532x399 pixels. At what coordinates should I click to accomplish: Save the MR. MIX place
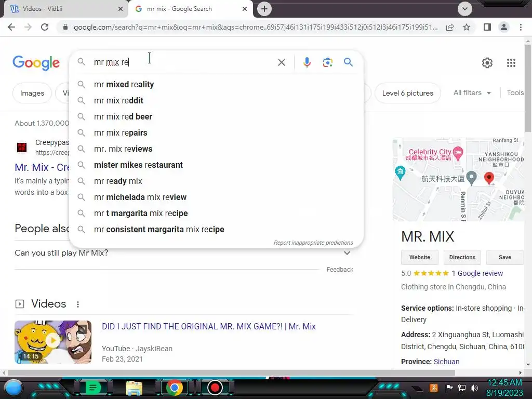(505, 257)
